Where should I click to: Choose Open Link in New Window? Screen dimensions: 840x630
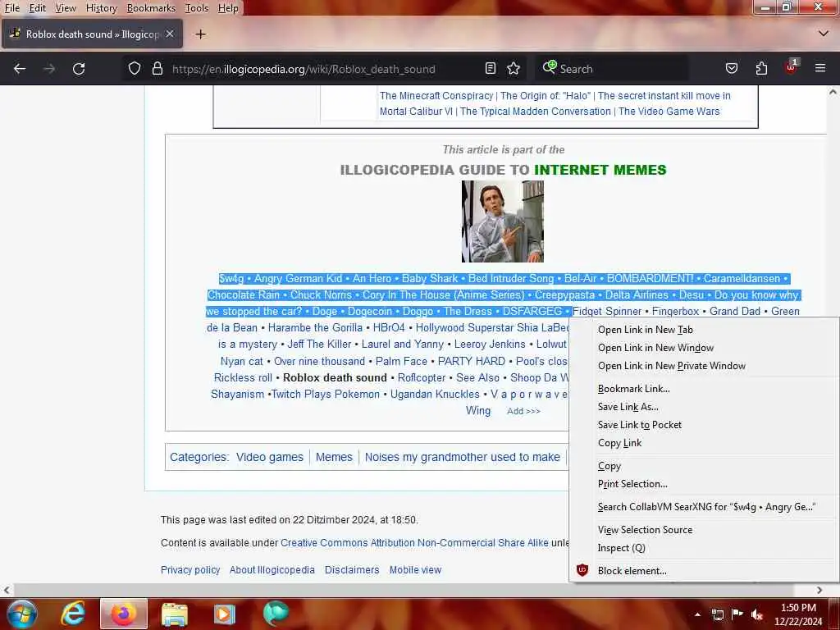(x=703, y=348)
